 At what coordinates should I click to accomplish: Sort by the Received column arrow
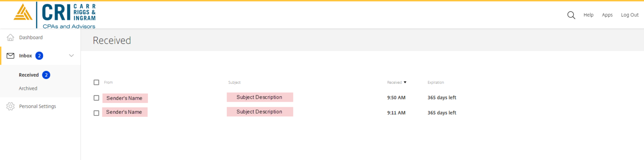click(405, 82)
